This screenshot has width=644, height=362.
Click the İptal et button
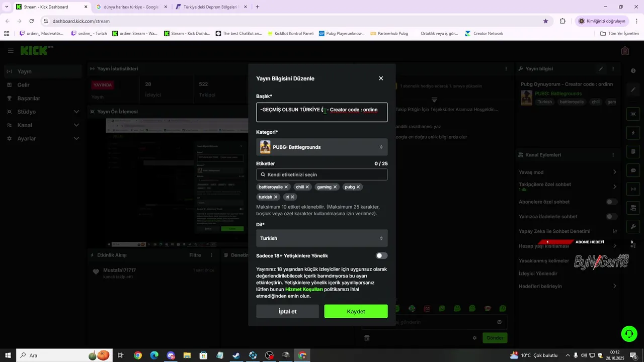(x=287, y=311)
